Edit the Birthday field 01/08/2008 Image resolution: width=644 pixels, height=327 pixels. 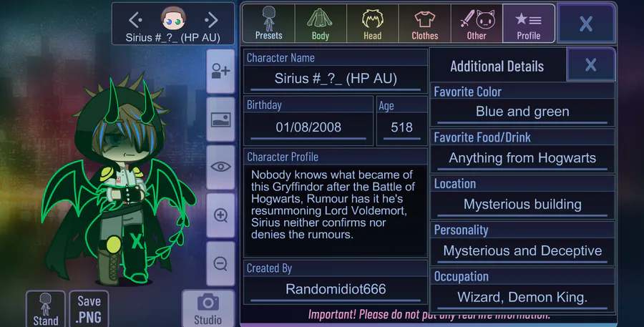click(x=308, y=128)
